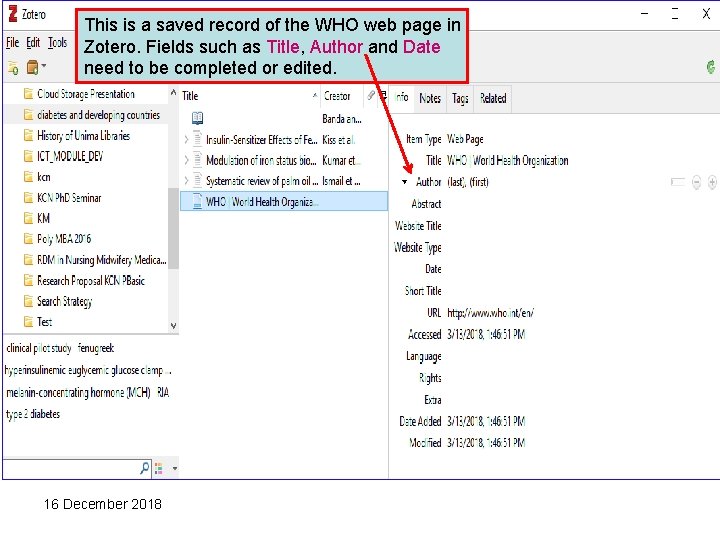Open KCN PhD Seminar collection
The width and height of the screenshot is (720, 540).
pyautogui.click(x=69, y=198)
